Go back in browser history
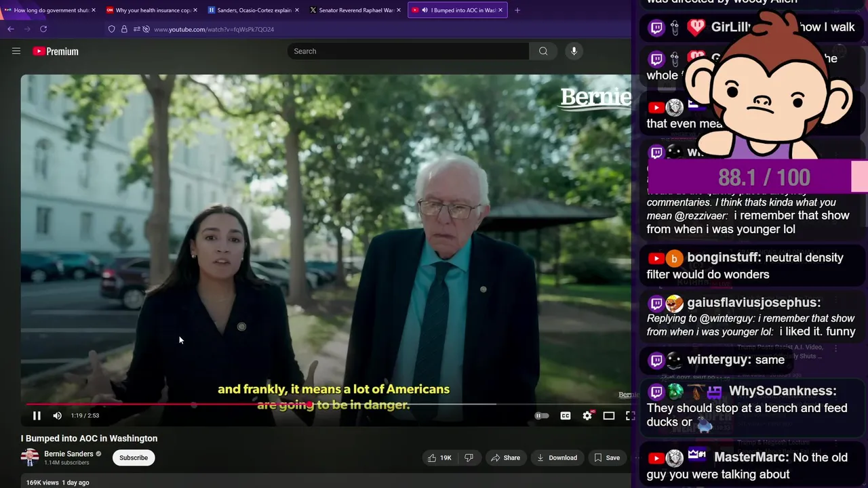Viewport: 868px width, 488px height. pyautogui.click(x=10, y=29)
